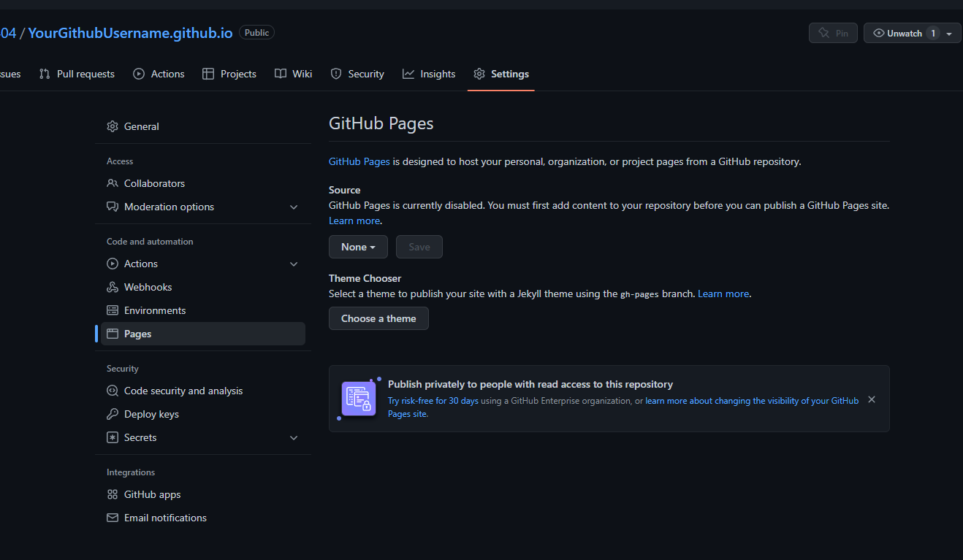
Task: Click the Public visibility badge
Action: tap(256, 33)
